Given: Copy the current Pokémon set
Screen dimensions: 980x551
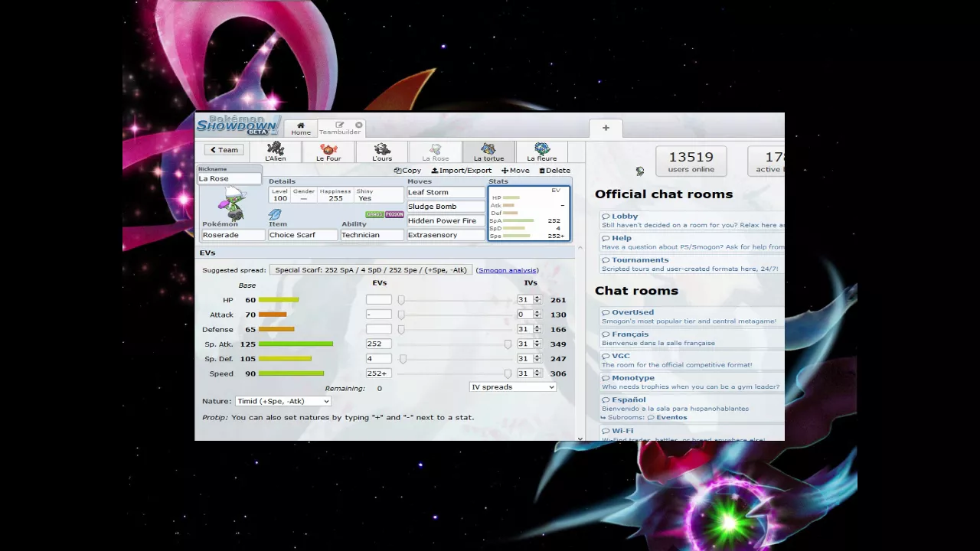Looking at the screenshot, I should click(408, 171).
